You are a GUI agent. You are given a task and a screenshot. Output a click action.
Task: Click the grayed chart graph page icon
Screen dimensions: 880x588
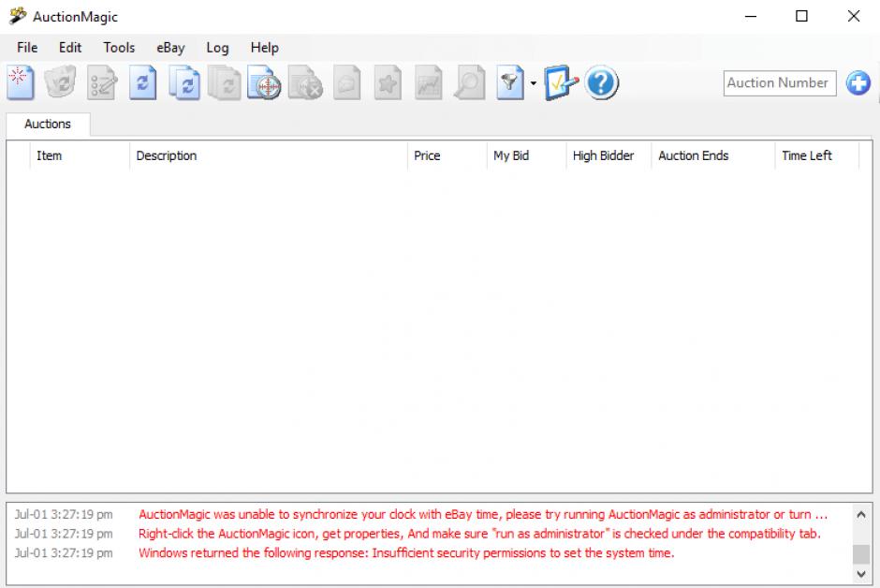[x=428, y=83]
